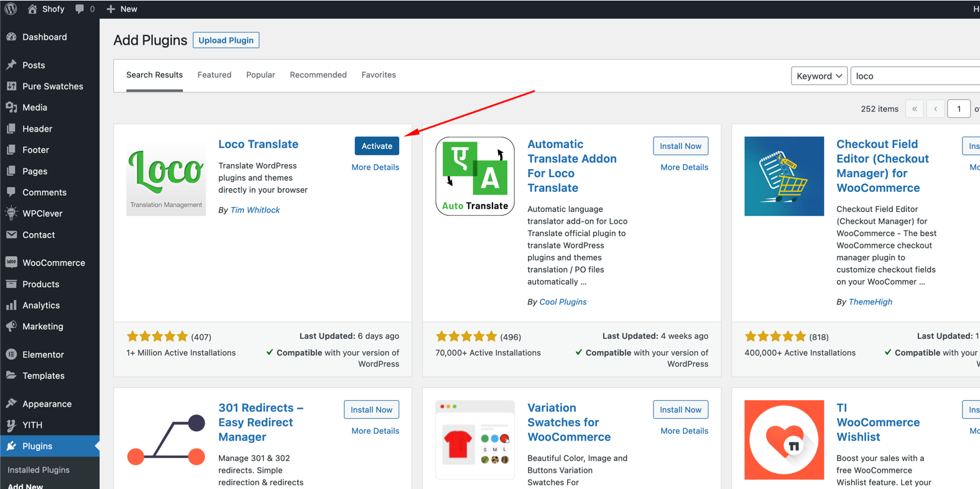Viewport: 980px width, 489px height.
Task: Click the comments bubble icon in admin bar
Action: (80, 9)
